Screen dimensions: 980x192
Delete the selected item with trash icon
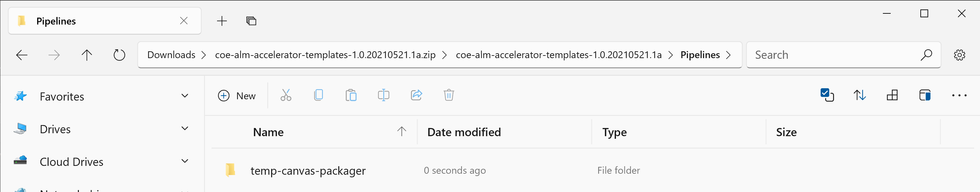click(448, 95)
